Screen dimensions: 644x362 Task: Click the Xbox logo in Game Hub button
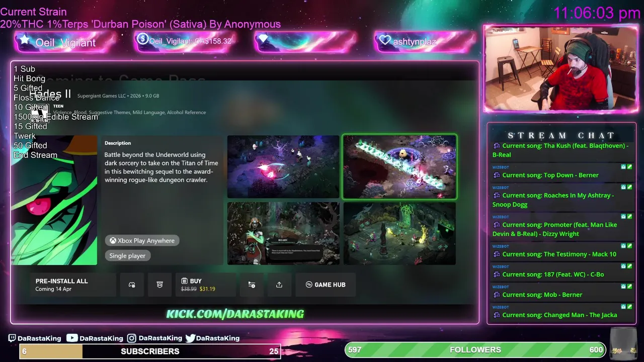[x=309, y=285]
